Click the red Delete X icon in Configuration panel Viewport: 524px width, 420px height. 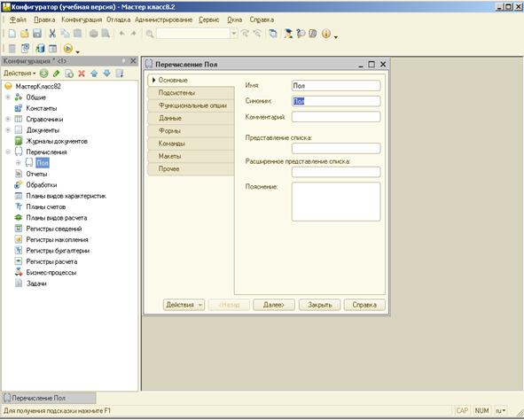pyautogui.click(x=82, y=74)
